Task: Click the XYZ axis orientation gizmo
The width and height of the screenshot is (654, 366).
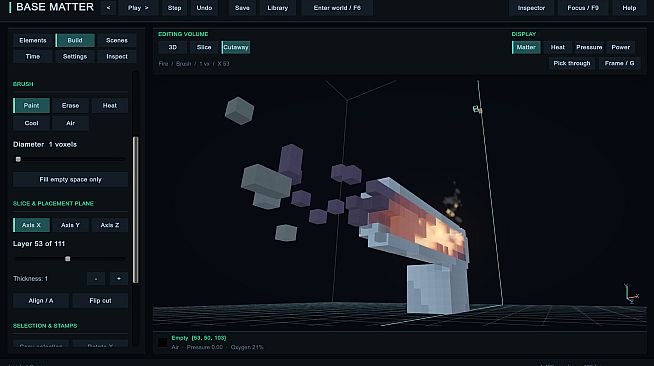Action: click(631, 294)
